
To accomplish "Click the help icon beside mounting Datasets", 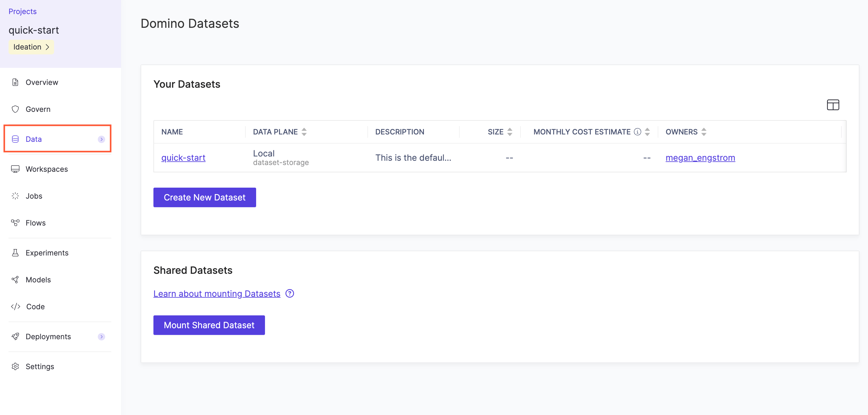I will 289,293.
